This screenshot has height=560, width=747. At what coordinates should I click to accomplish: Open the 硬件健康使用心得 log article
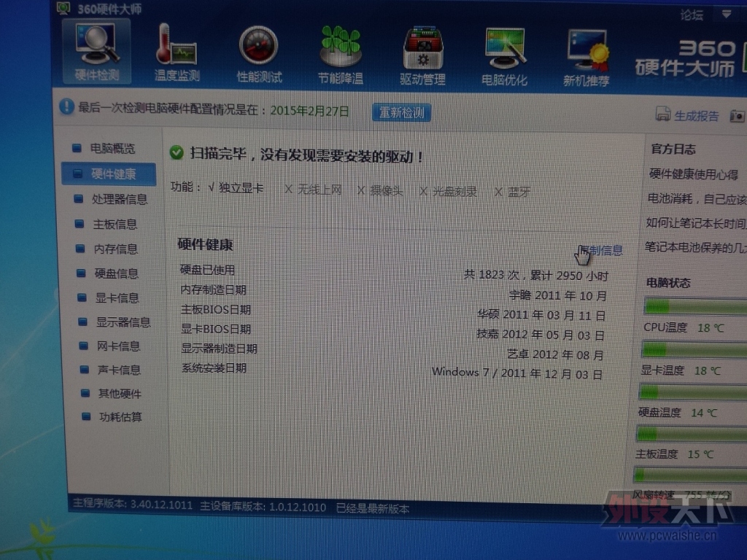(x=694, y=174)
